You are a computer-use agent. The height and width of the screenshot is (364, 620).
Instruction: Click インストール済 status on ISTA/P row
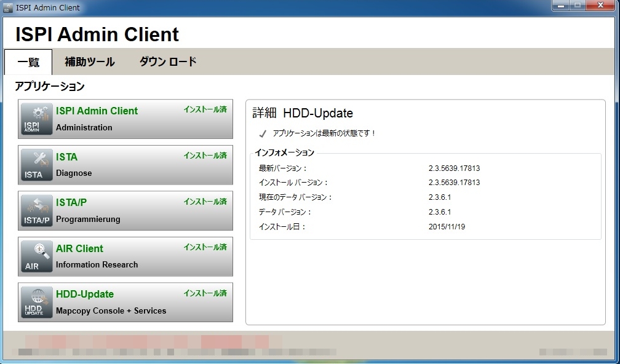click(x=205, y=202)
